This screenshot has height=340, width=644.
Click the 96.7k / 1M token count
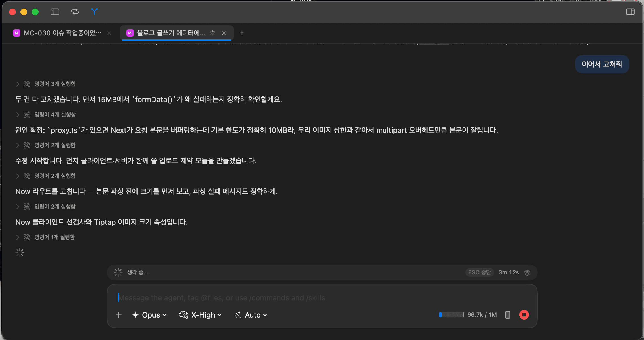tap(482, 315)
